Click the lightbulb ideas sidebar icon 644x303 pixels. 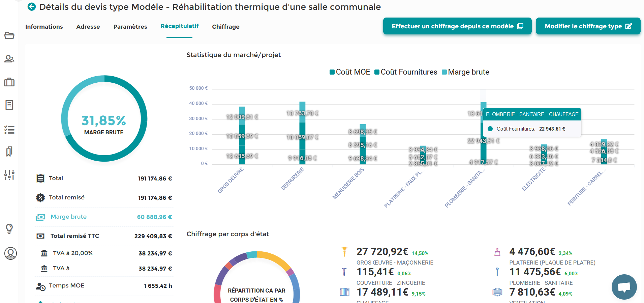9,228
